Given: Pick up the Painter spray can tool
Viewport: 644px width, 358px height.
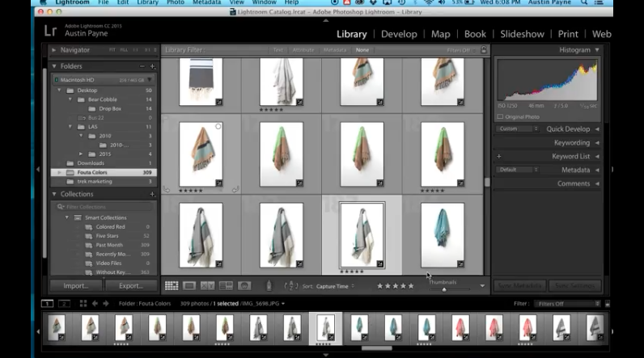Looking at the screenshot, I should [x=269, y=285].
